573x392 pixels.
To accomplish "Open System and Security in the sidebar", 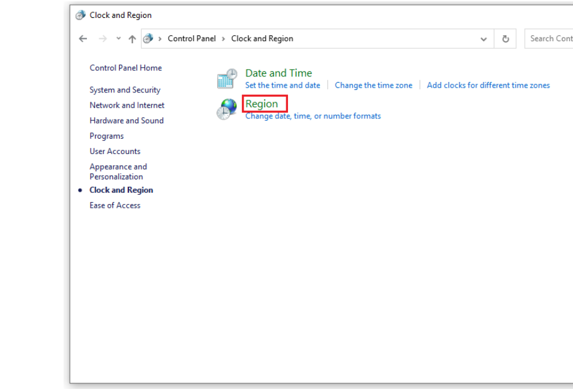I will point(125,90).
